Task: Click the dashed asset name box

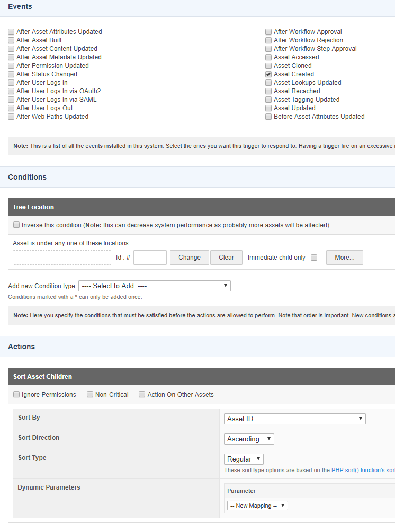Action: point(62,258)
